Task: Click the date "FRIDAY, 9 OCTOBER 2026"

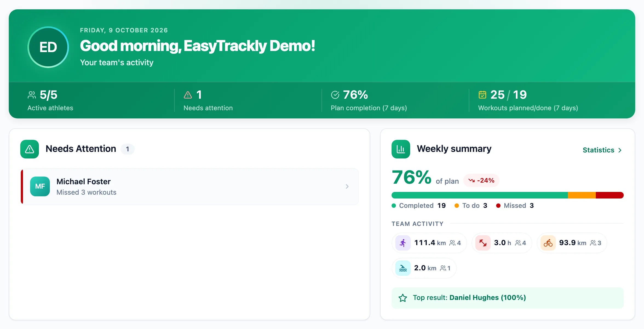Action: tap(124, 30)
